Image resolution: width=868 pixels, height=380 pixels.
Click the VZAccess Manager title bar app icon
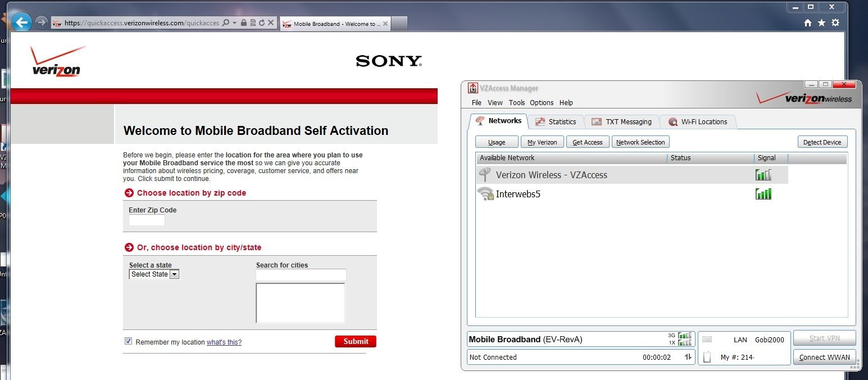[473, 88]
